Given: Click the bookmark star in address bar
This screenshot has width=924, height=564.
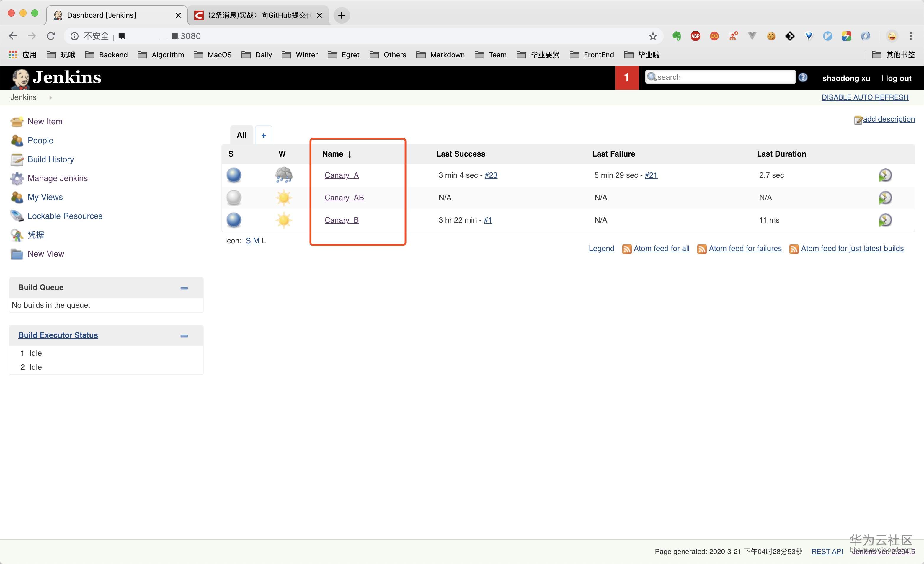Looking at the screenshot, I should tap(653, 36).
